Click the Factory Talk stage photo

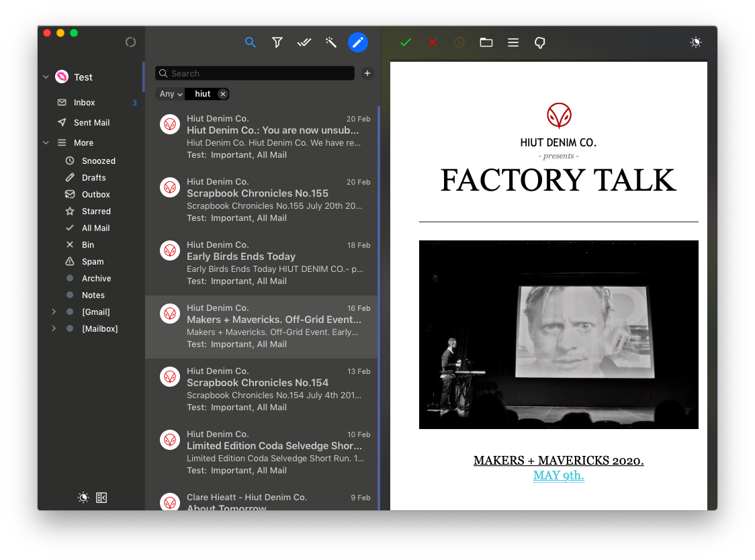pyautogui.click(x=559, y=334)
